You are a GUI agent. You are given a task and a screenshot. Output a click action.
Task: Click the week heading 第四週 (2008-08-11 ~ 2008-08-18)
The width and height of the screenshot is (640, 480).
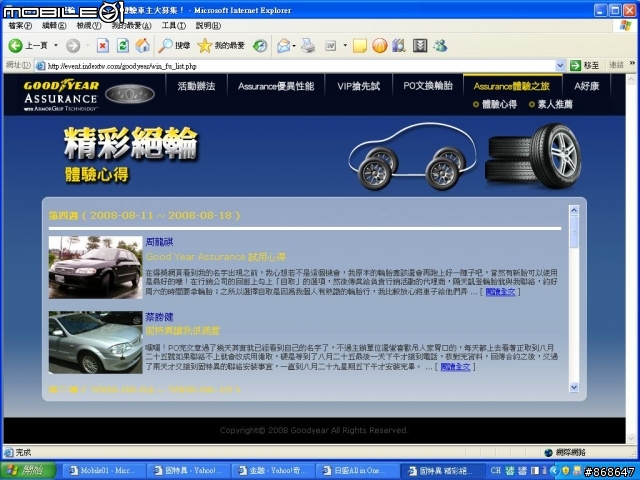144,216
